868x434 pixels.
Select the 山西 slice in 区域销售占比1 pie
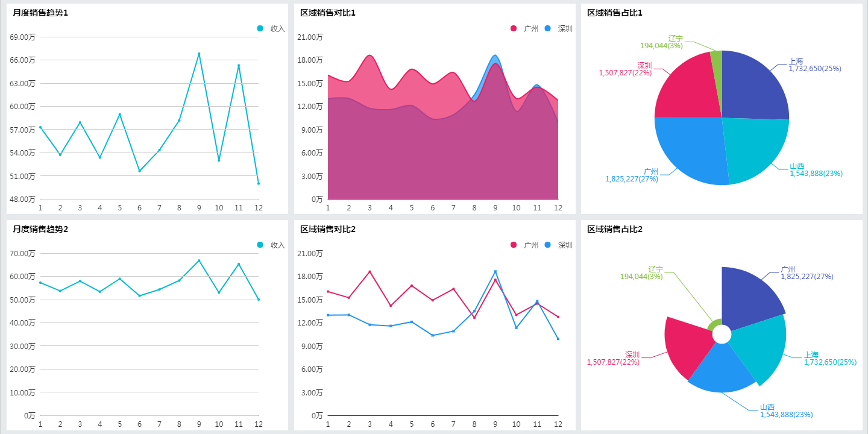pos(755,149)
